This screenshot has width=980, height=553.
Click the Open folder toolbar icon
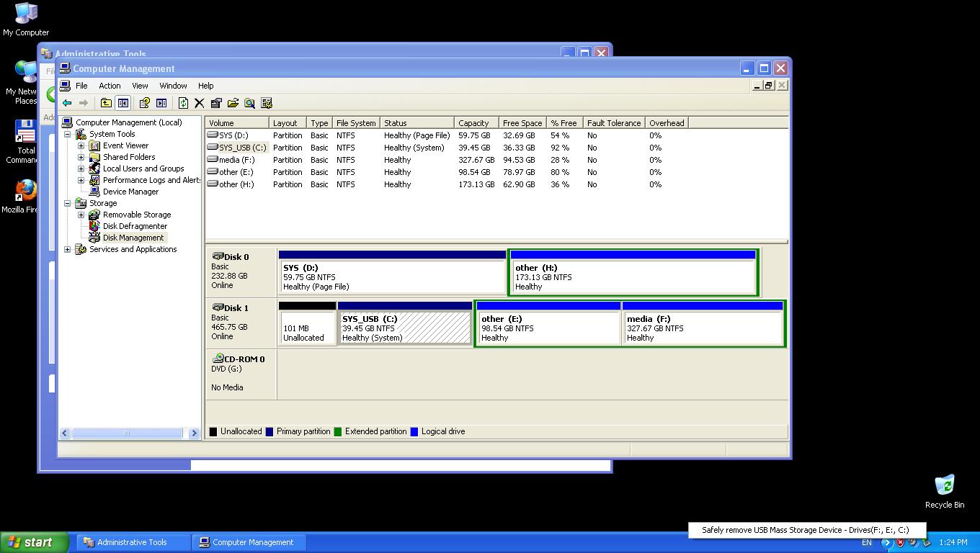pyautogui.click(x=233, y=103)
